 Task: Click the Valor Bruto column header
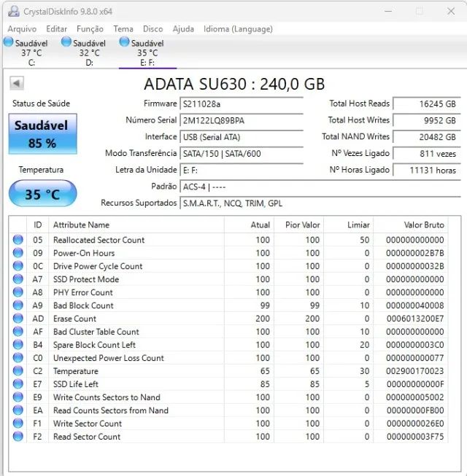pos(411,225)
